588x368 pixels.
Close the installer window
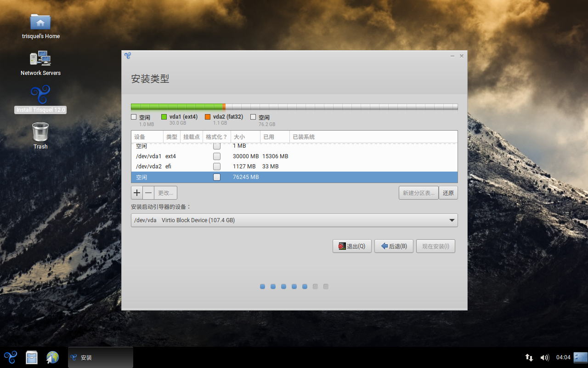462,56
